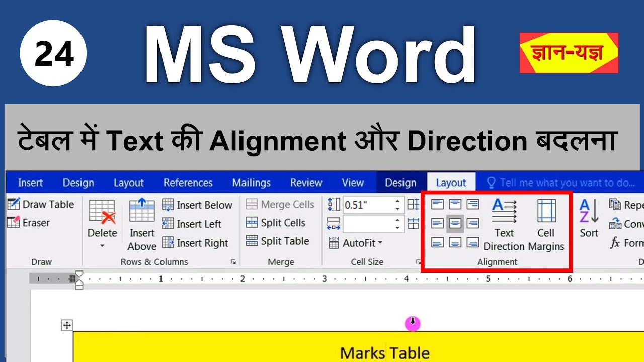644x362 pixels.
Task: Click the Insert Above button
Action: pyautogui.click(x=142, y=224)
